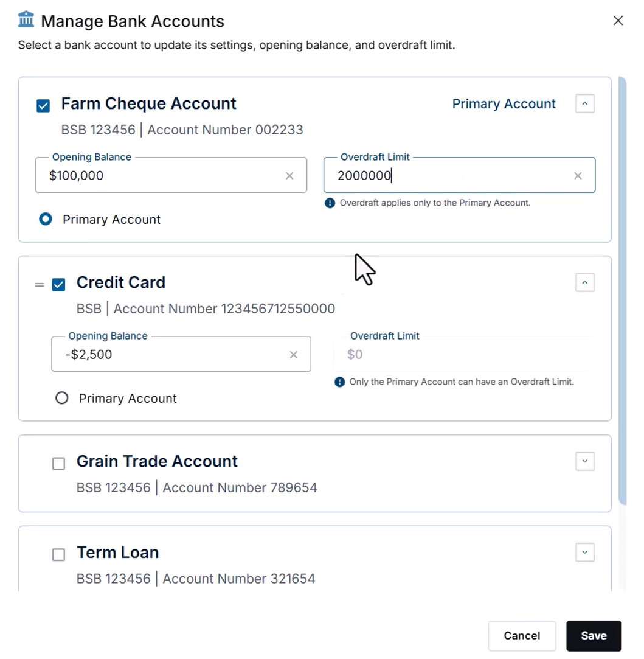Close the Manage Bank Accounts dialog
Viewport: 644px width, 659px height.
(617, 21)
